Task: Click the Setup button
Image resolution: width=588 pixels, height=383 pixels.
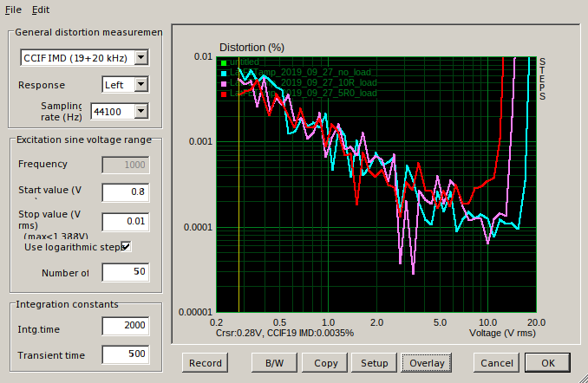Action: tap(374, 363)
